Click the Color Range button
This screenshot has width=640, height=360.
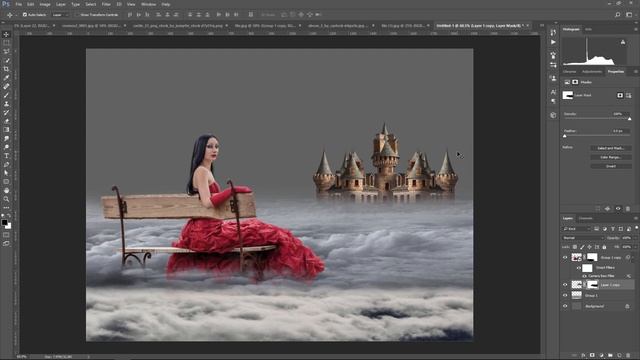coord(611,157)
